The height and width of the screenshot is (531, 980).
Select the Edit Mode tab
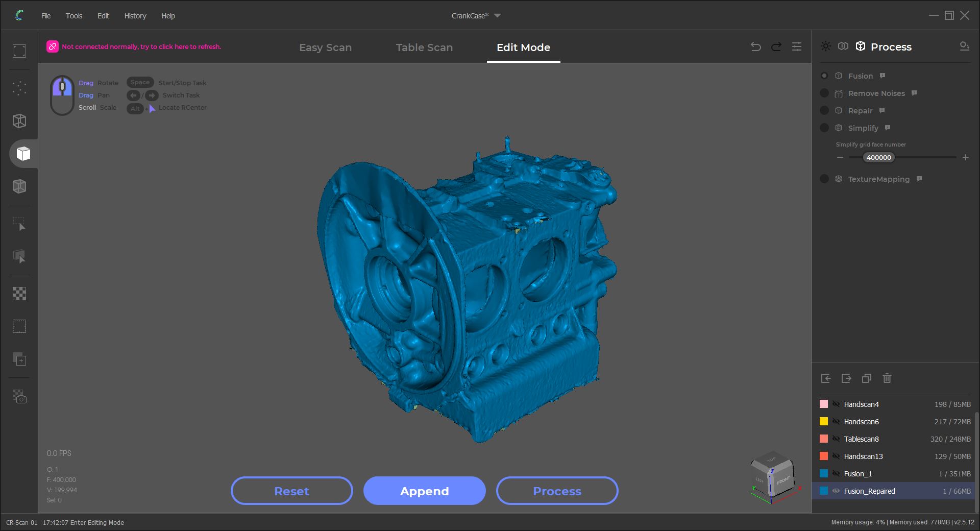pos(523,47)
